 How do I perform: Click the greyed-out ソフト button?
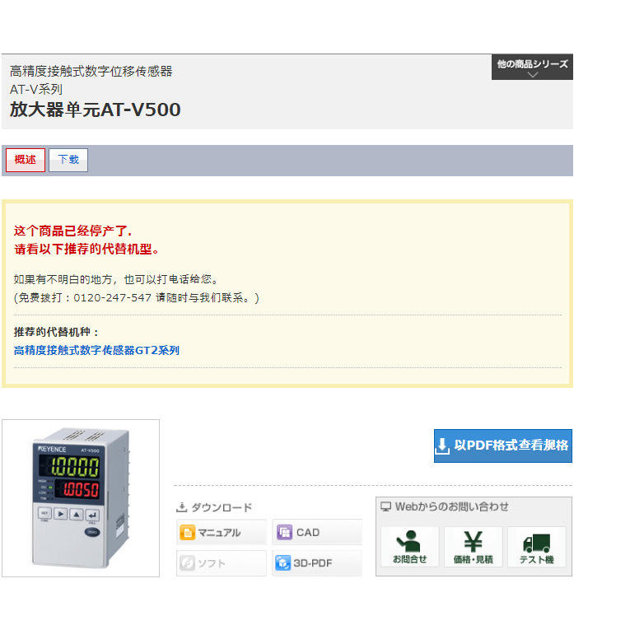[222, 563]
